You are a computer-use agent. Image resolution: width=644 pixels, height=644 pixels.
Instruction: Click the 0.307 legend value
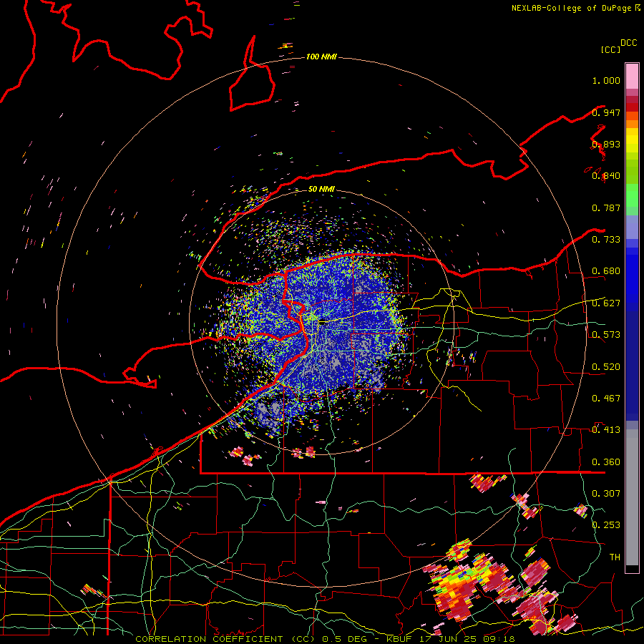(x=606, y=494)
